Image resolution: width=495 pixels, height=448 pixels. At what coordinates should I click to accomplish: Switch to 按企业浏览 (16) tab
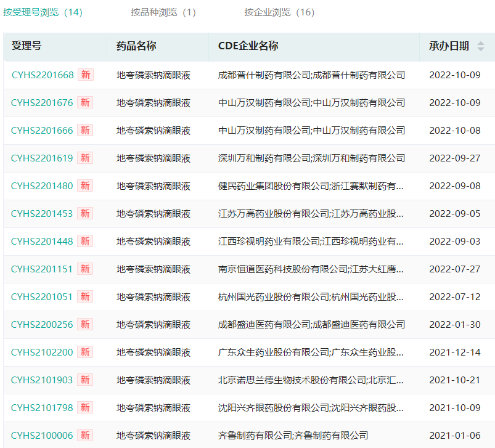279,12
